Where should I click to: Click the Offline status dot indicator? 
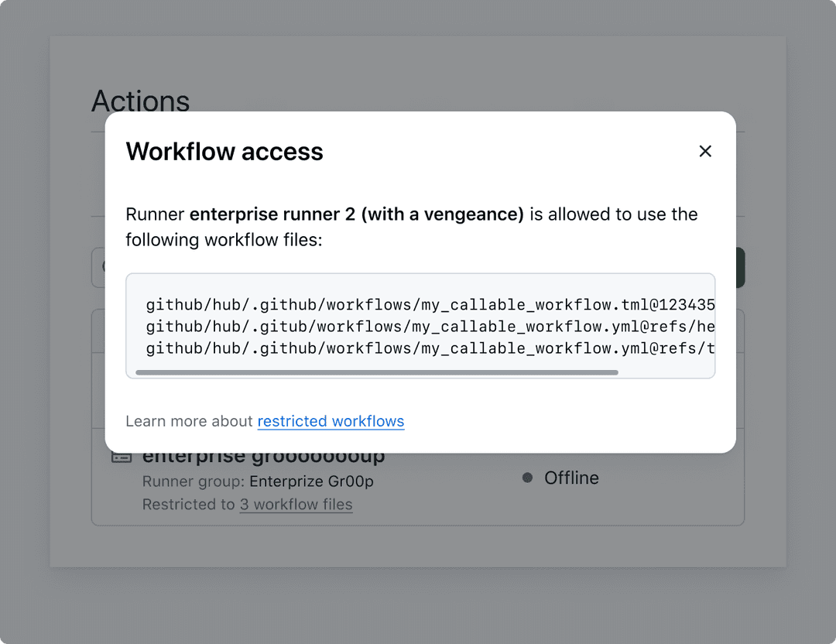[527, 478]
